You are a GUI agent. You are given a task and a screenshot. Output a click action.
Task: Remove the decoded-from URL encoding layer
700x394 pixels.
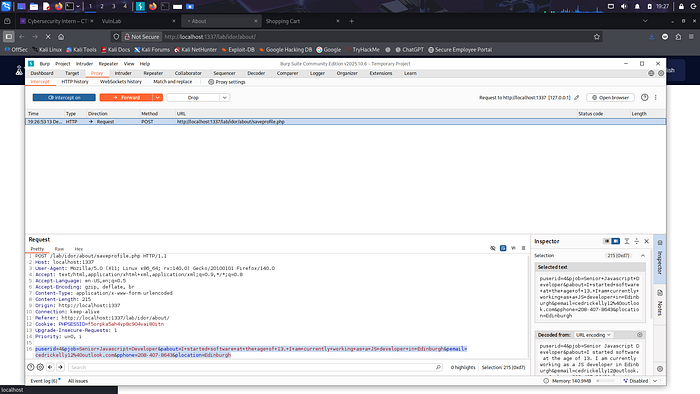pyautogui.click(x=640, y=335)
